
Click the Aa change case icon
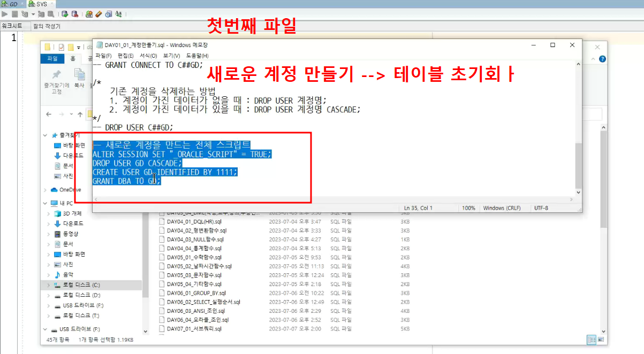[119, 14]
